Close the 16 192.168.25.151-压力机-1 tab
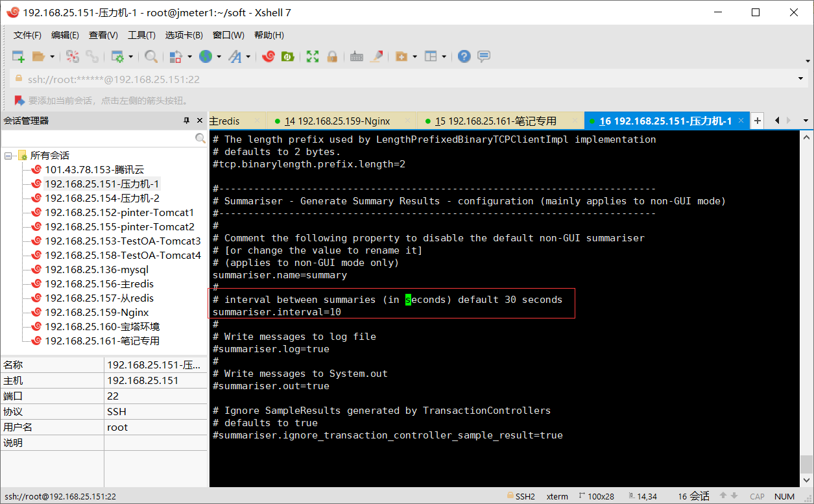The height and width of the screenshot is (504, 814). [740, 121]
